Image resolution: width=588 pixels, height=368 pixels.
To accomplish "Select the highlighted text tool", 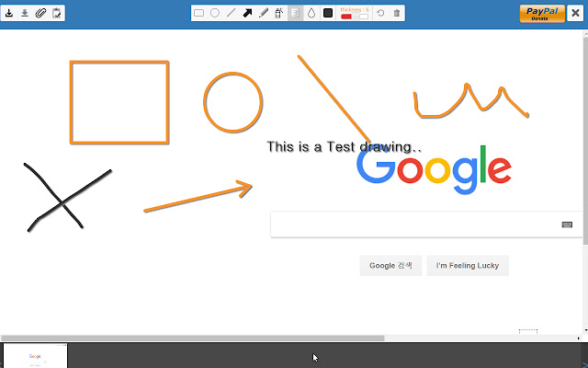I will point(296,13).
